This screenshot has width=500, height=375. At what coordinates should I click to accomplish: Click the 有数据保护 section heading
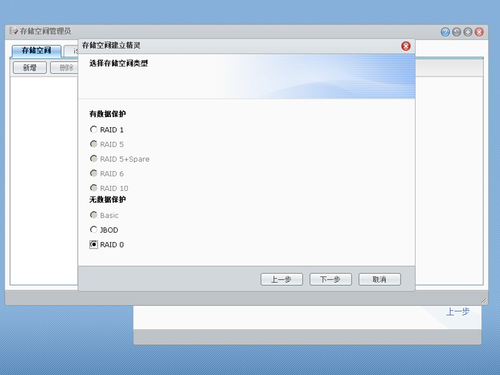click(107, 114)
